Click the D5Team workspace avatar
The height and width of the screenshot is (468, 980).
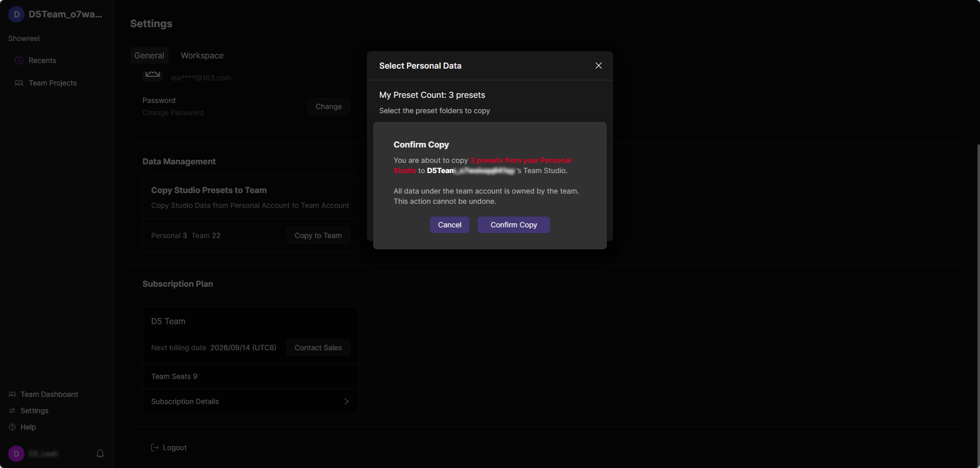tap(16, 14)
